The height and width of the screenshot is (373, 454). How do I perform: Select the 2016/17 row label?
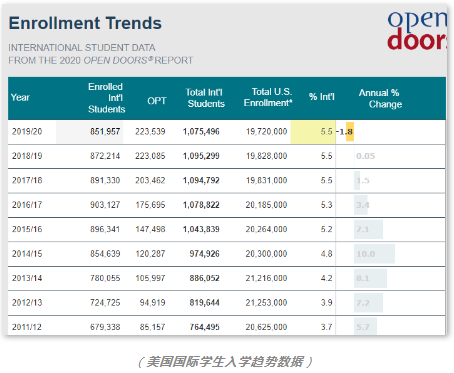coord(27,205)
